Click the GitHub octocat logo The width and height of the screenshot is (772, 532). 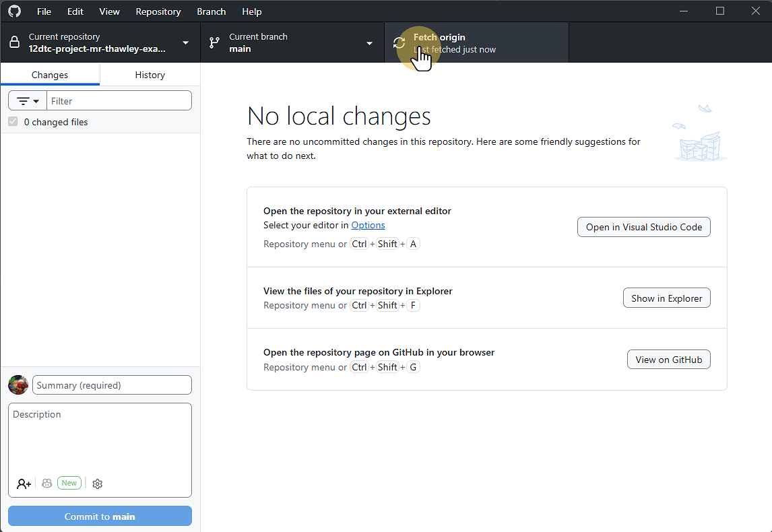(13, 11)
